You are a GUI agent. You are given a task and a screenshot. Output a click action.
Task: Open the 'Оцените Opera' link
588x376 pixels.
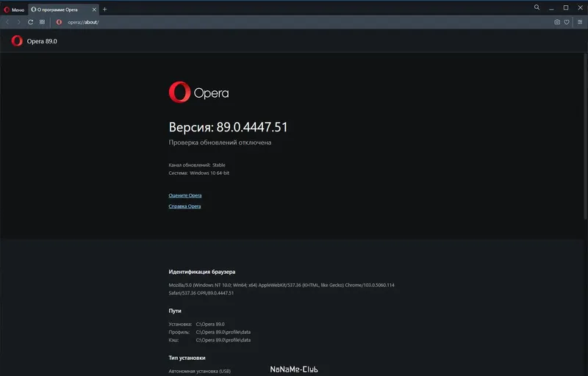coord(185,195)
